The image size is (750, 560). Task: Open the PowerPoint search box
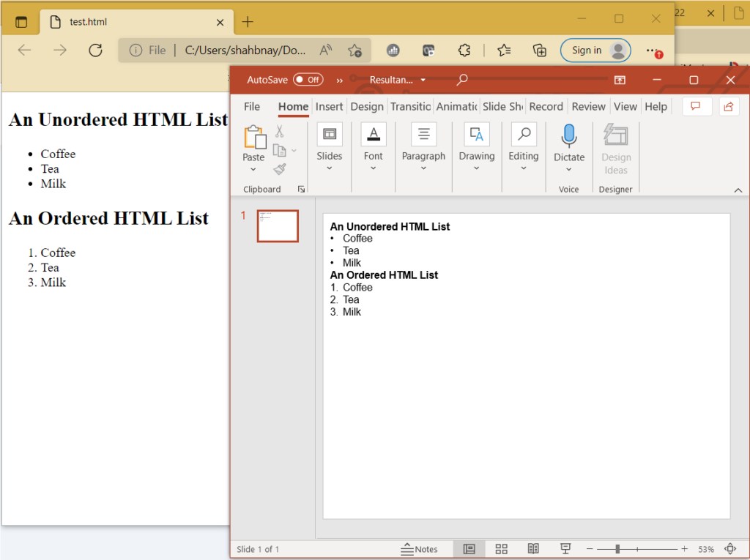(x=462, y=80)
